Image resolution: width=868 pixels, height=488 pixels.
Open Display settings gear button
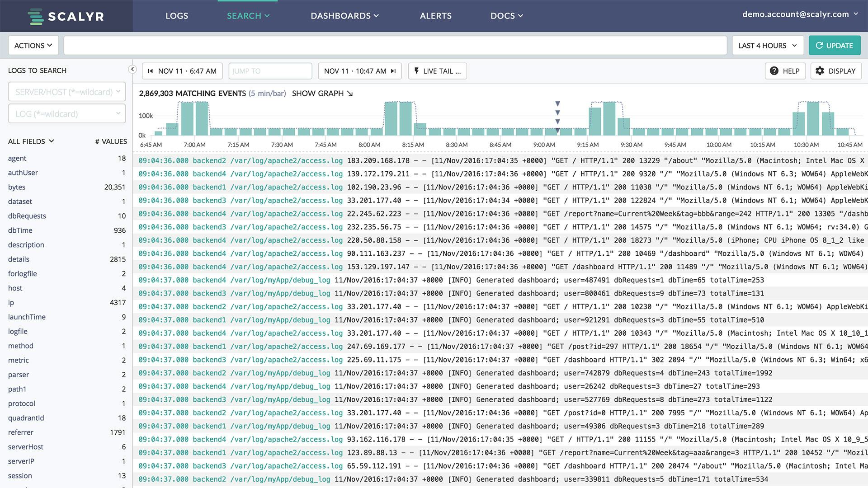click(x=835, y=71)
